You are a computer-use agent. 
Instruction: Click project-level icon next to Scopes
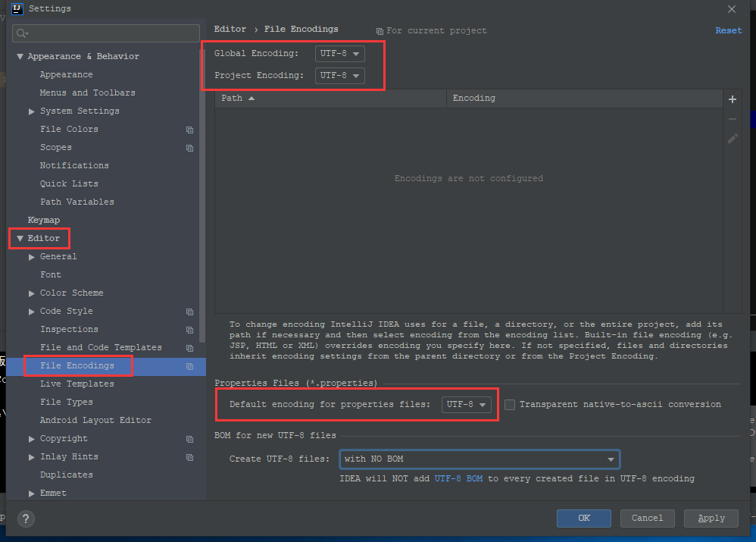coord(189,148)
